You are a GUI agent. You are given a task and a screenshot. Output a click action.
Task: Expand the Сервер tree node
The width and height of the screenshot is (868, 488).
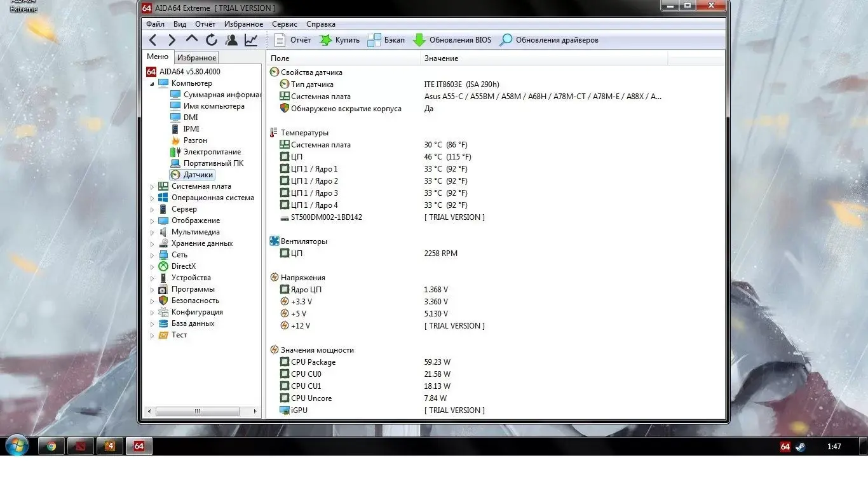click(x=152, y=210)
